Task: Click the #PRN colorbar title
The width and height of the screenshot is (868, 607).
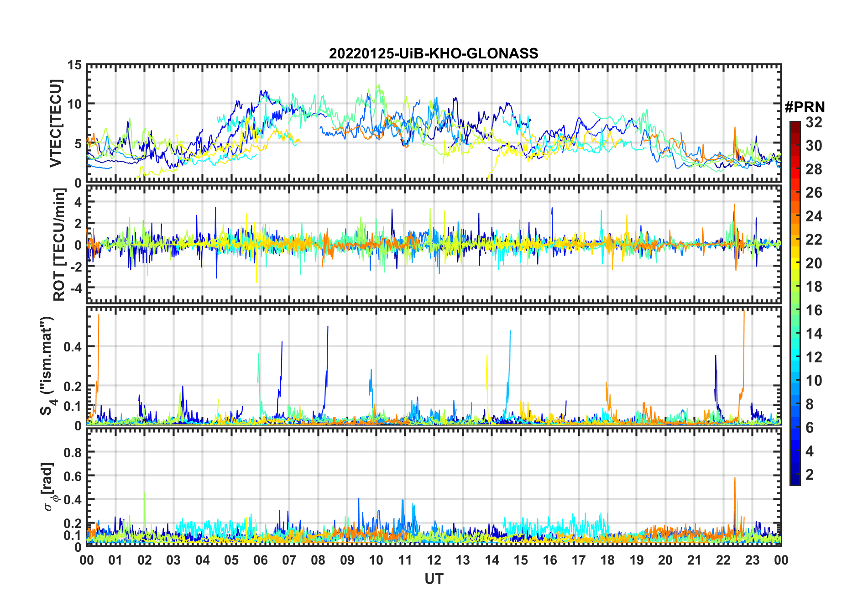Action: pyautogui.click(x=805, y=107)
